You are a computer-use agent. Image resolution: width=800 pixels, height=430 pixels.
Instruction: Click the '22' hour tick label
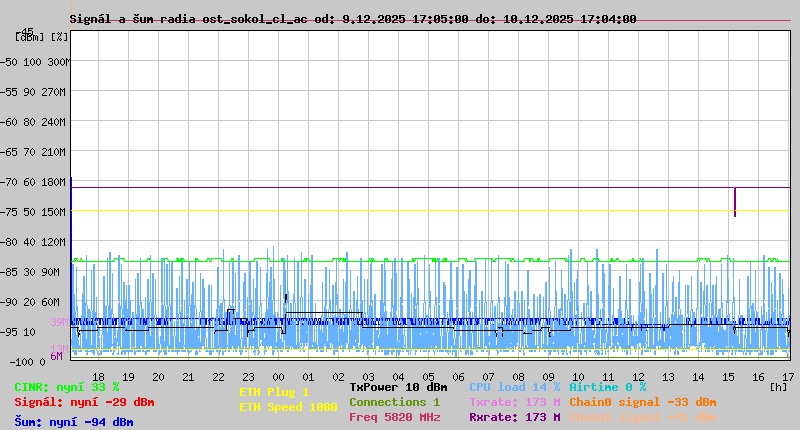218,377
